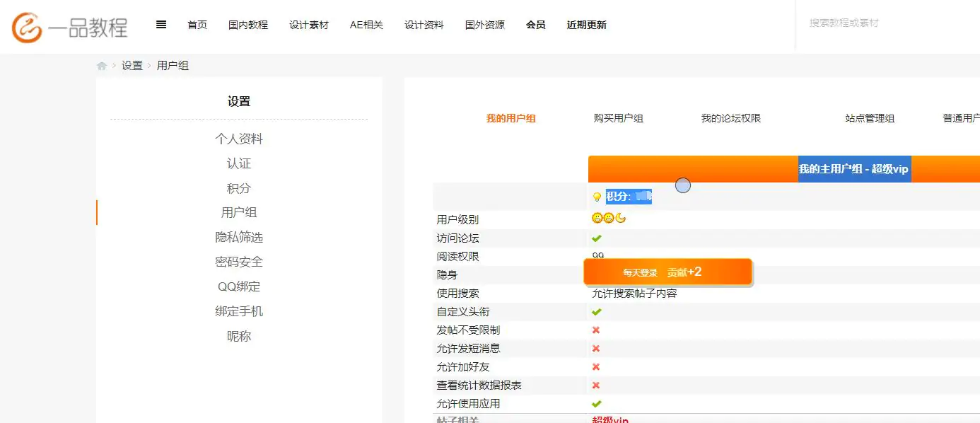Click the green check for 自定义头衔
The height and width of the screenshot is (423, 980).
tap(597, 312)
